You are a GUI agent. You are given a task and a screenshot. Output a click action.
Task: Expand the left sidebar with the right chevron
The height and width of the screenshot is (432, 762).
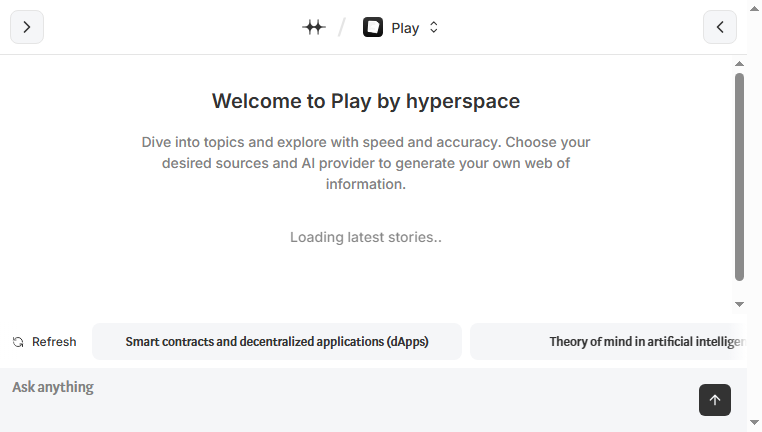pyautogui.click(x=27, y=27)
